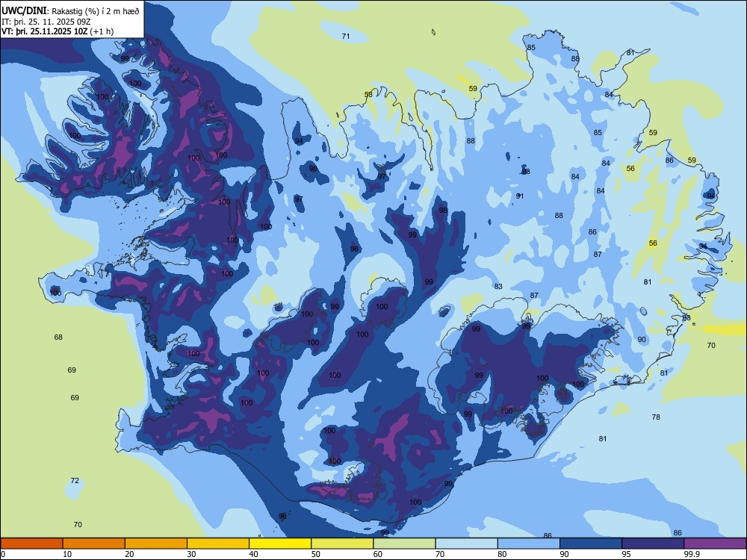Screen dimensions: 747x560
Task: Click the 'IT: þri. 25. 11. 2025 09Z' line
Action: [46, 22]
